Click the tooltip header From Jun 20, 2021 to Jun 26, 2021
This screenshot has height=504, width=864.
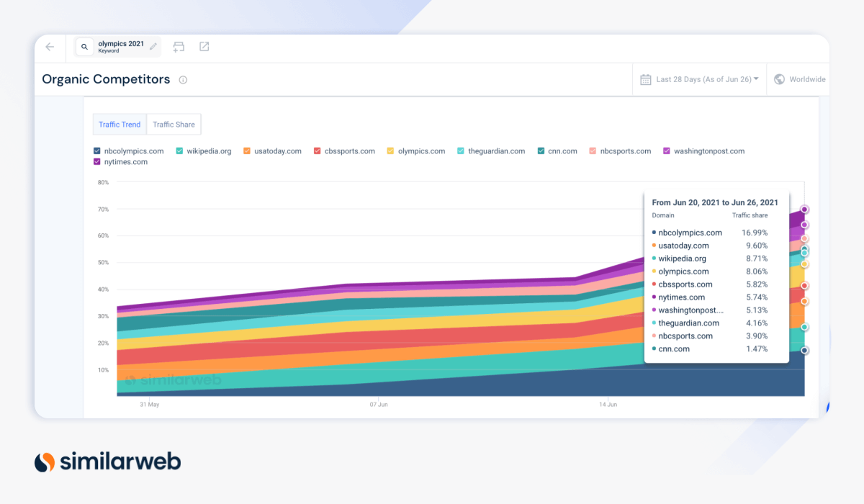point(715,203)
